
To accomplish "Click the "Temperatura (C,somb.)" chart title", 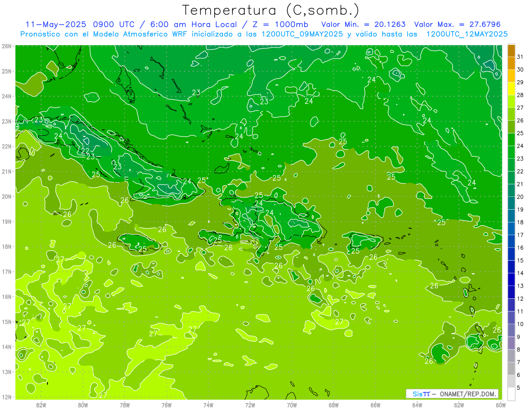I will point(270,10).
